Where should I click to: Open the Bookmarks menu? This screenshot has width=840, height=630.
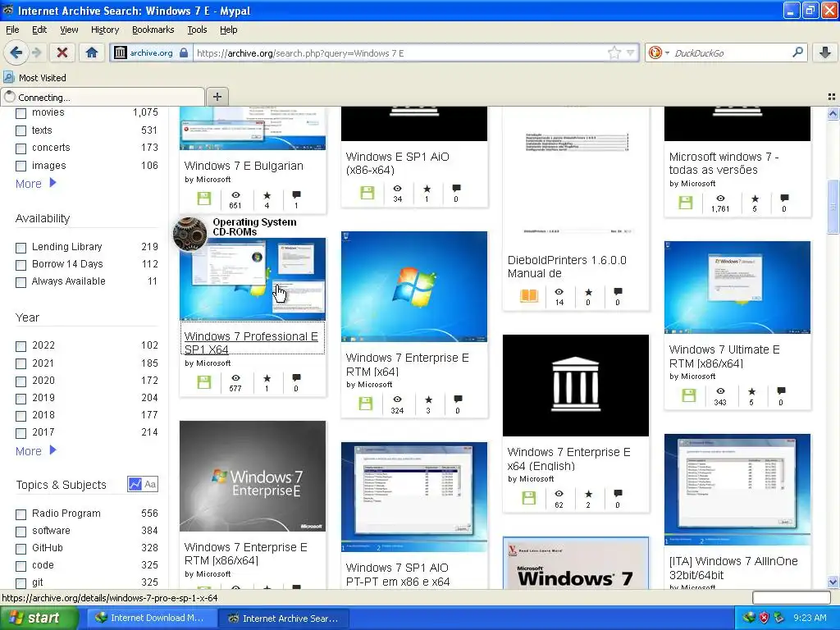[x=153, y=30]
